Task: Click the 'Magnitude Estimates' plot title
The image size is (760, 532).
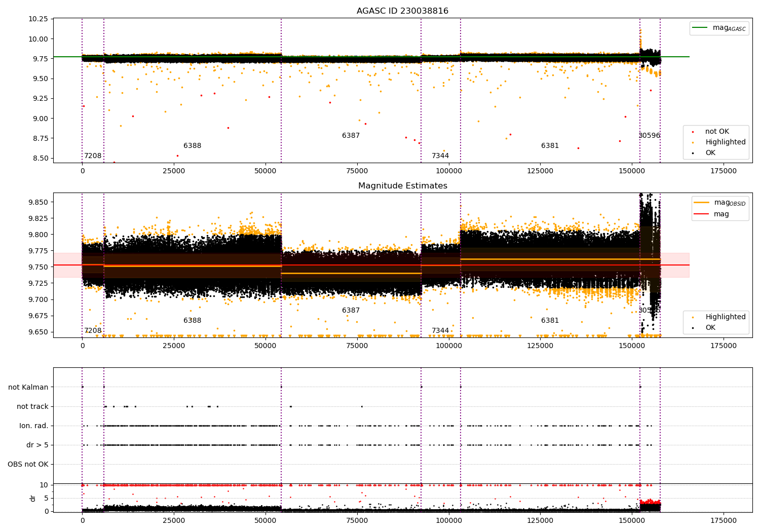Action: tap(402, 186)
